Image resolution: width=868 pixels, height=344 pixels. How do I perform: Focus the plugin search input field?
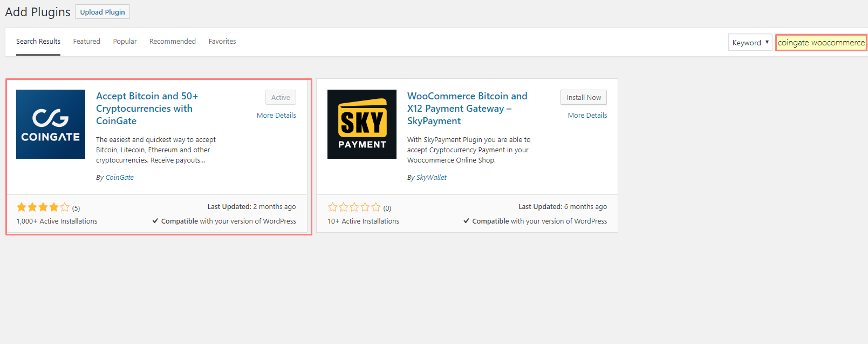pos(821,43)
